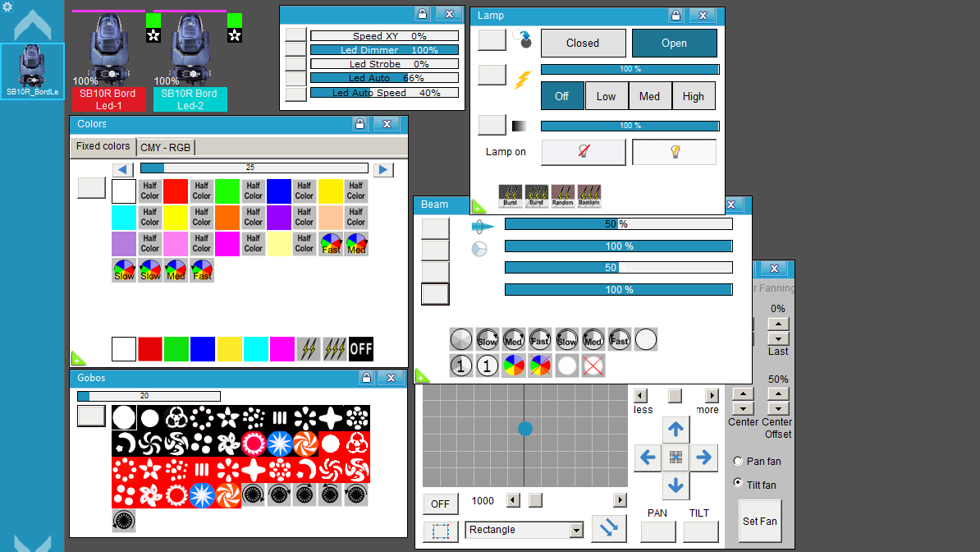Pick the green fixed color swatch
The height and width of the screenshot is (552, 980).
pyautogui.click(x=227, y=191)
